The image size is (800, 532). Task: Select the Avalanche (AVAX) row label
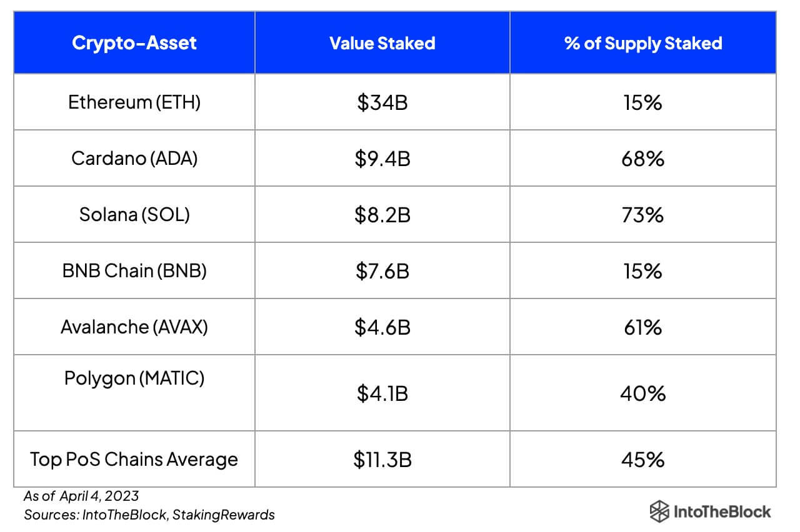pyautogui.click(x=134, y=327)
